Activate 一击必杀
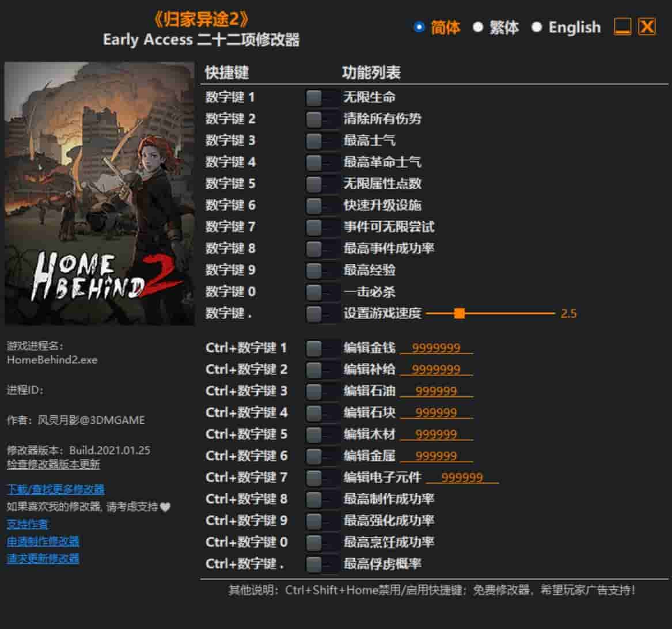The image size is (672, 629). point(321,292)
